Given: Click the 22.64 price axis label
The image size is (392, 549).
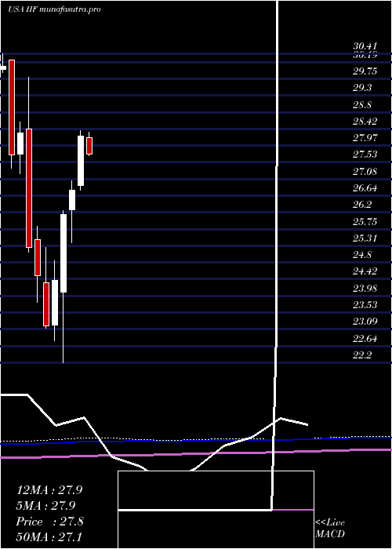Looking at the screenshot, I should [365, 339].
